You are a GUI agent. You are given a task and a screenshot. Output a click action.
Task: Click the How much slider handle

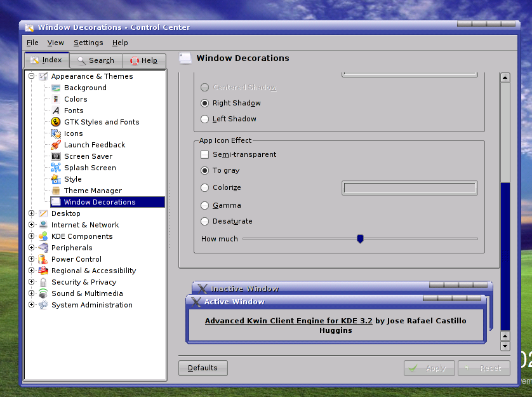(361, 239)
